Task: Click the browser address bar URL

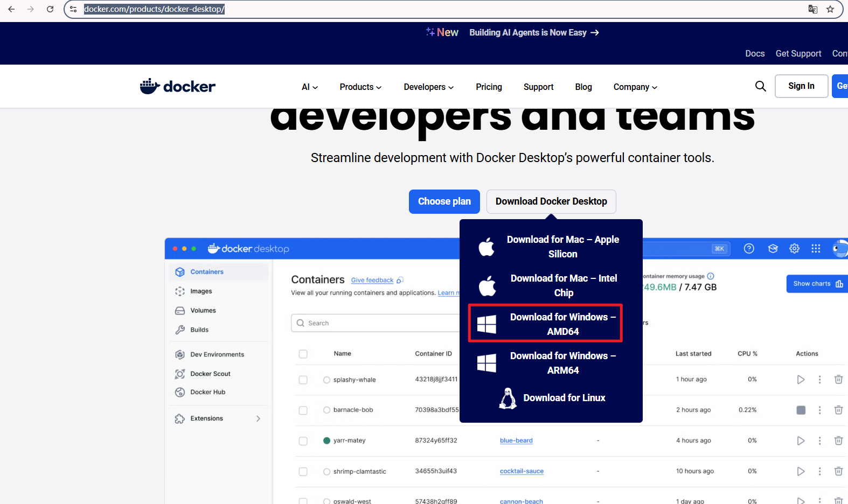Action: click(x=154, y=9)
